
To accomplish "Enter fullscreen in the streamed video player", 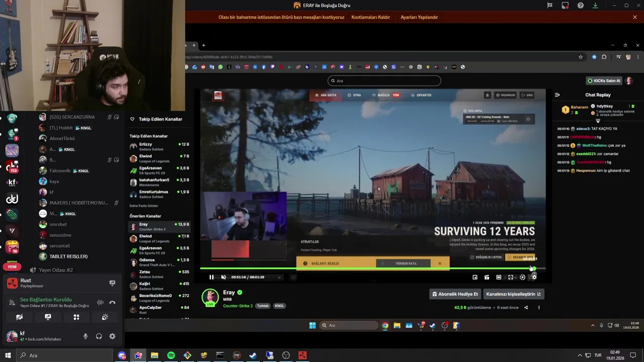I will pyautogui.click(x=510, y=277).
